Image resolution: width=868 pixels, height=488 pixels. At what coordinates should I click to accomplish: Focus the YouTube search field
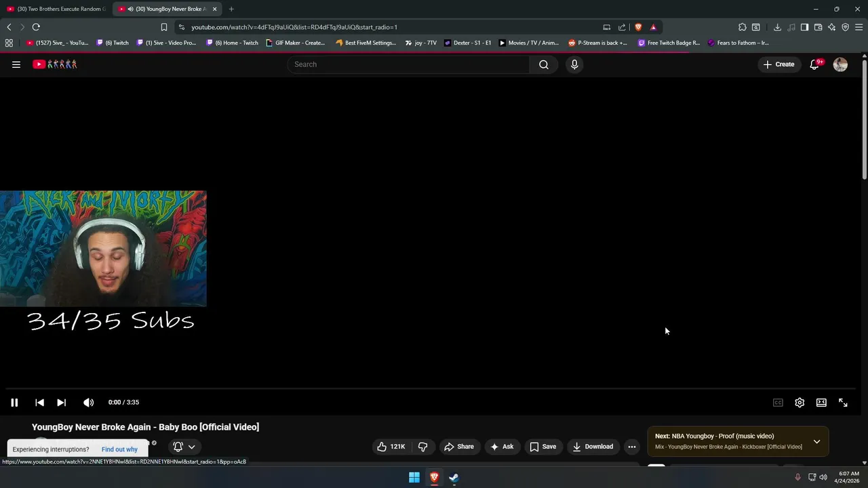[408, 64]
